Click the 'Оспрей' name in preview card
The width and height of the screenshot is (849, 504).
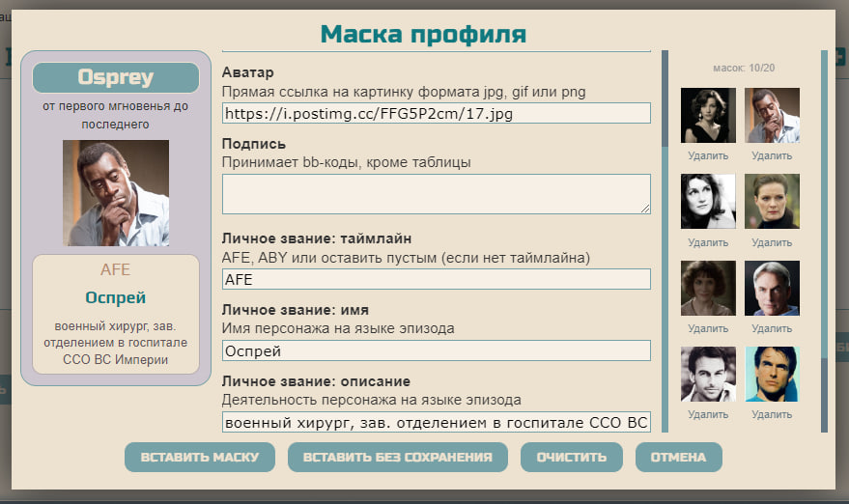click(x=115, y=297)
